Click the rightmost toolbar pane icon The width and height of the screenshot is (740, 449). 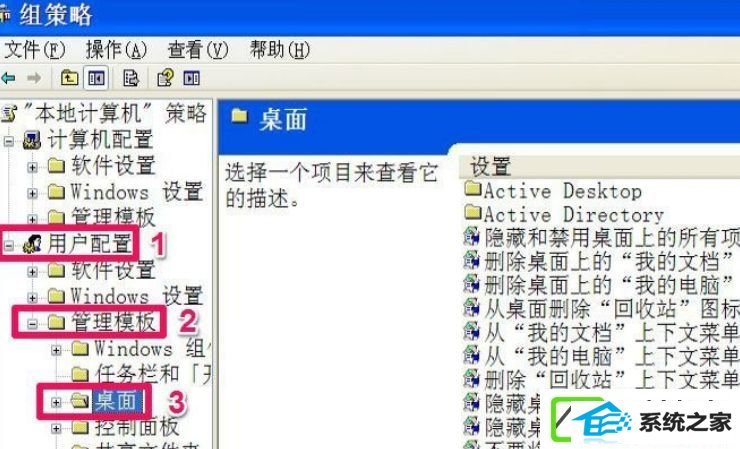tap(192, 78)
